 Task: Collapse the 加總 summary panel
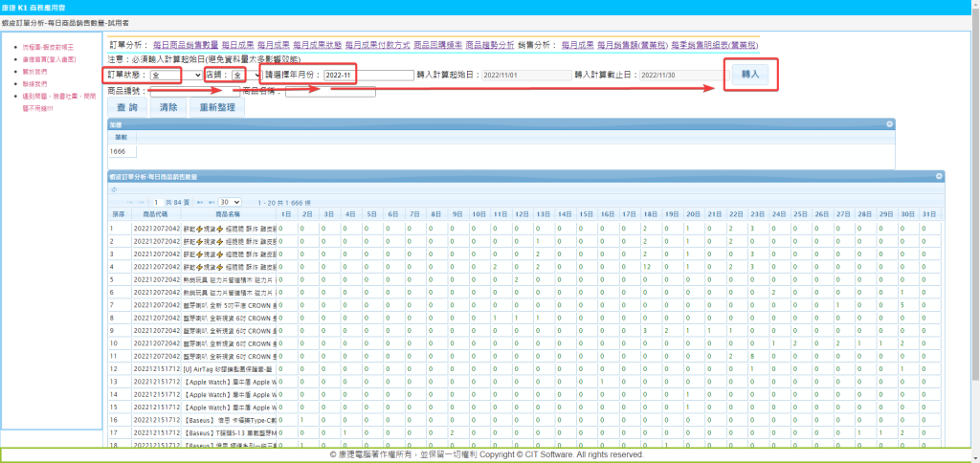click(889, 124)
